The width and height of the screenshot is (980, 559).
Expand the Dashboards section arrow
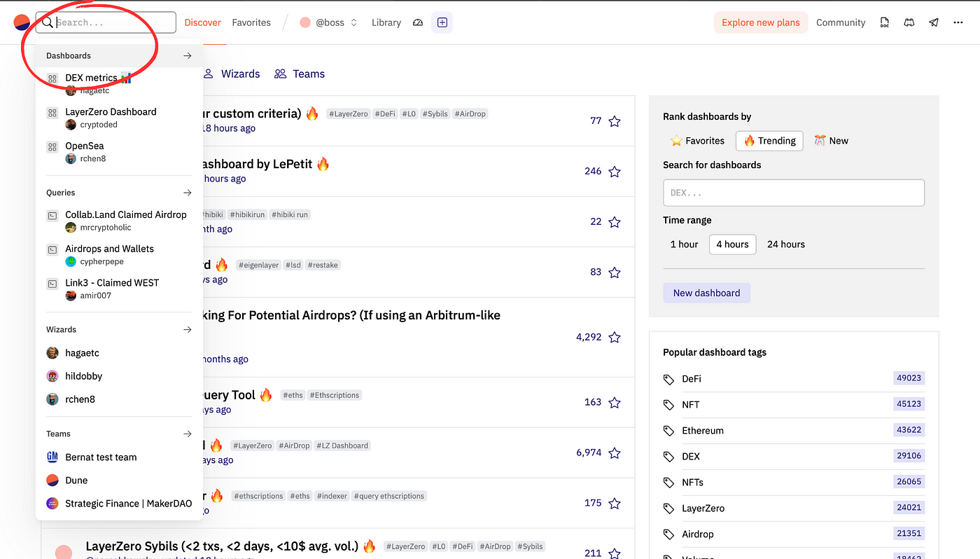pyautogui.click(x=187, y=55)
